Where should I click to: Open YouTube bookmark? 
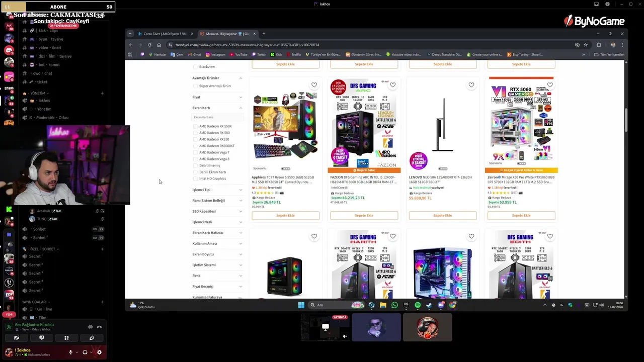(x=238, y=54)
